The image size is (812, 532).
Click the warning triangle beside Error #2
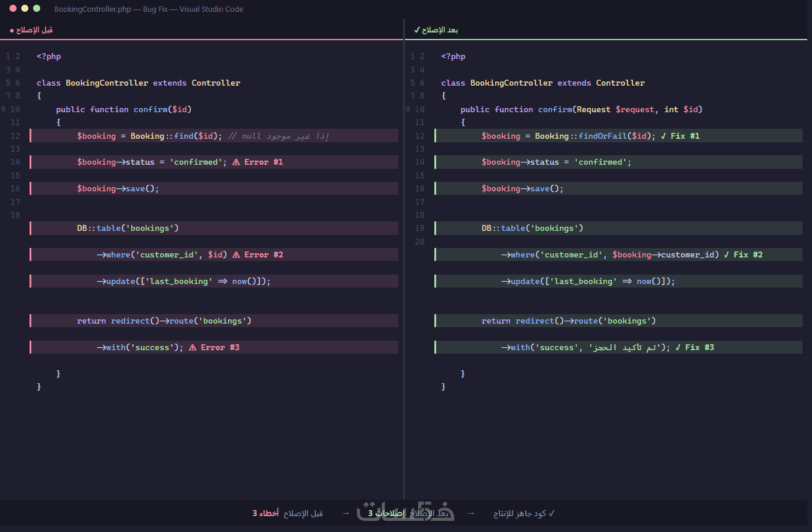pyautogui.click(x=236, y=255)
